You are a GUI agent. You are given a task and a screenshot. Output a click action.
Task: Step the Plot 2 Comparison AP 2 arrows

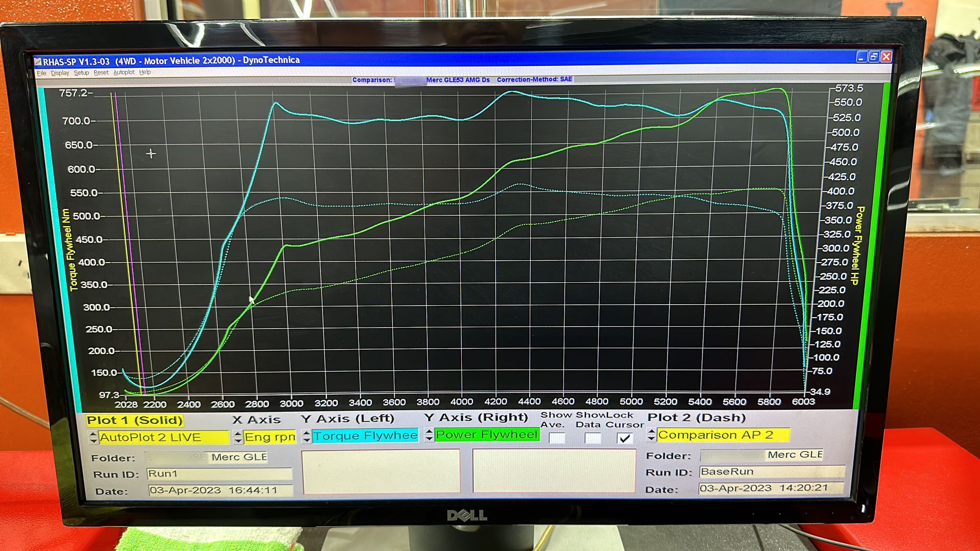point(651,435)
